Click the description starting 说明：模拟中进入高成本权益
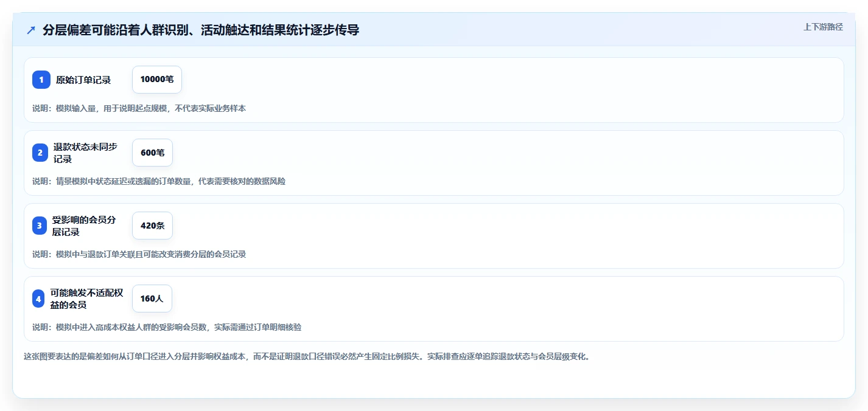 (167, 327)
